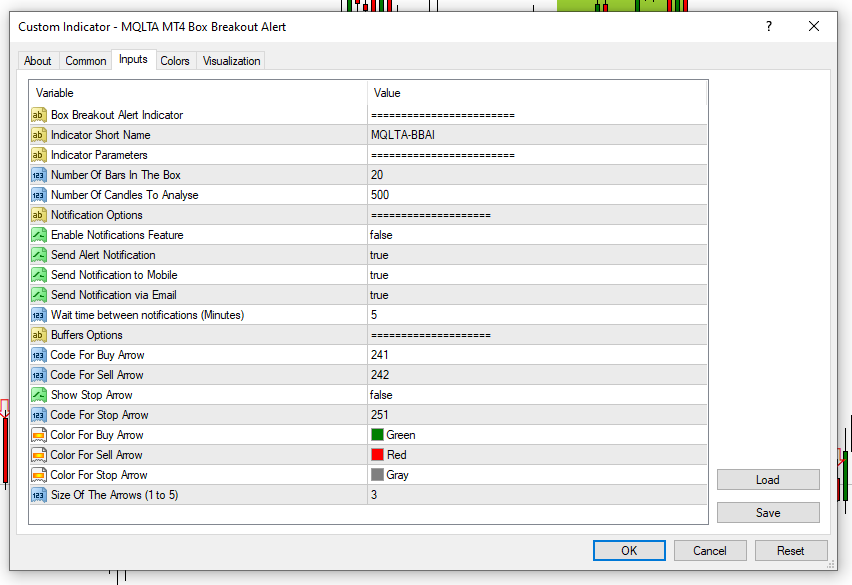This screenshot has width=852, height=585.
Task: Select the Number Of Bars In The Box label
Action: coord(116,175)
